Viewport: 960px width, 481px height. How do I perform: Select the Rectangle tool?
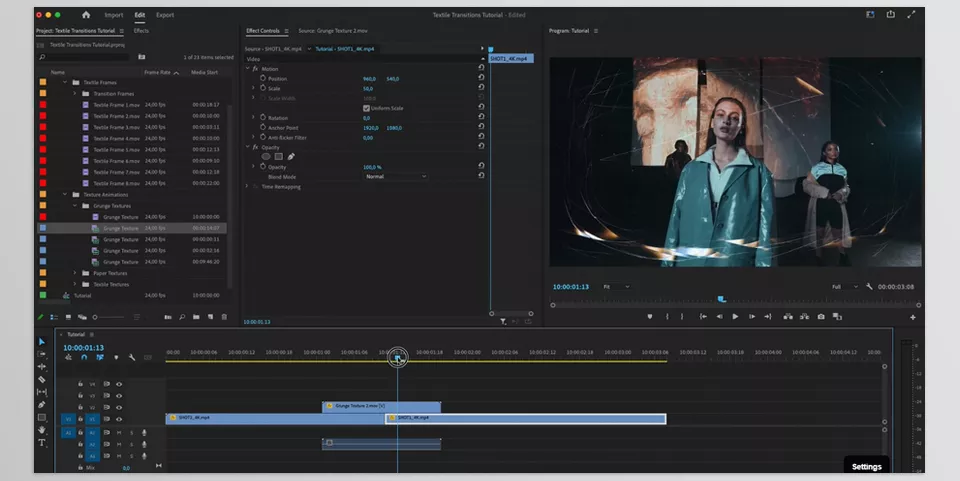pyautogui.click(x=42, y=417)
